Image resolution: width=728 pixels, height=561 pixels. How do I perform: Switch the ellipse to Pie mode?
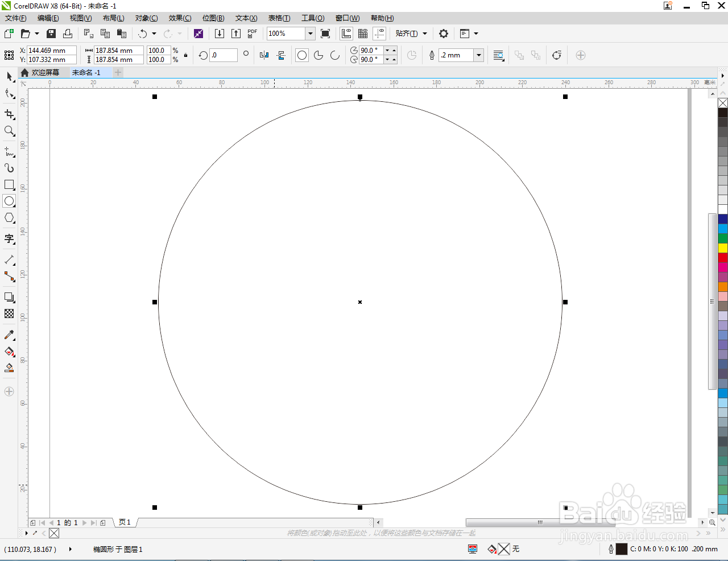point(318,55)
